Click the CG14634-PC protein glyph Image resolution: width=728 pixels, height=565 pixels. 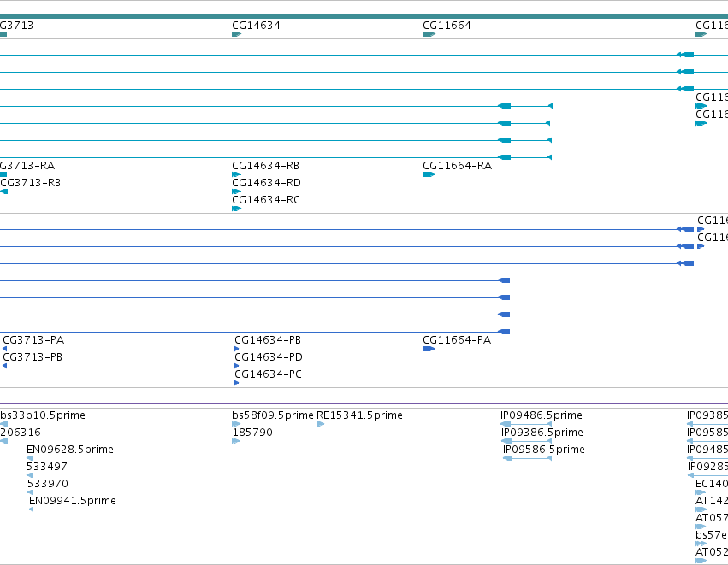click(x=237, y=383)
